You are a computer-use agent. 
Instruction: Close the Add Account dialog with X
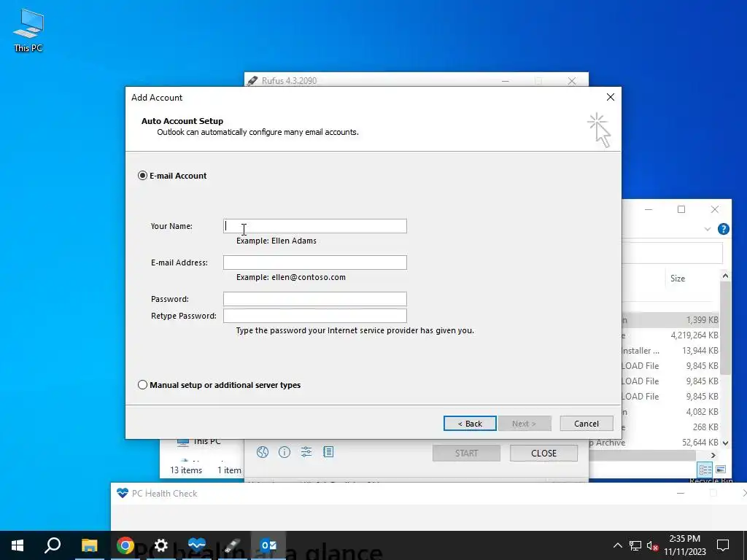[611, 97]
